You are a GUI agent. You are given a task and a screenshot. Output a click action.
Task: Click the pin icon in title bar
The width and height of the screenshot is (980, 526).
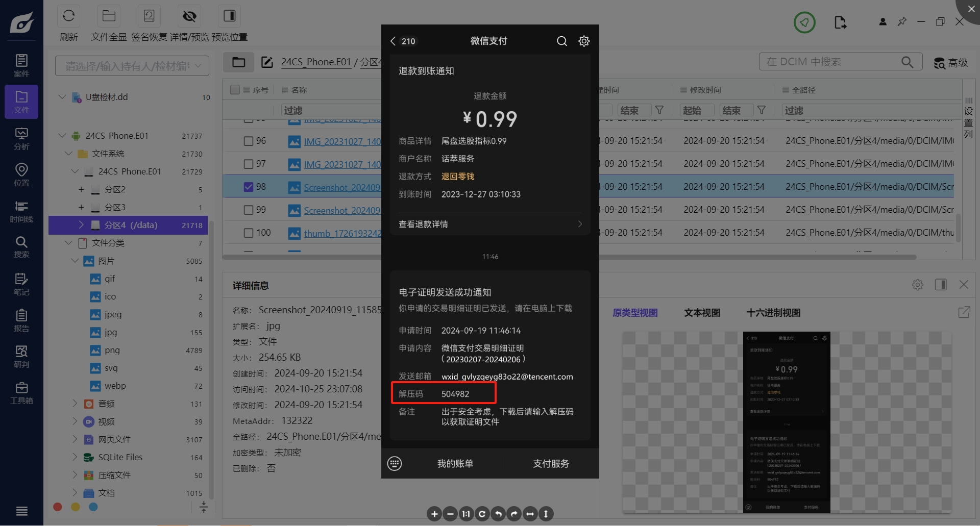tap(902, 21)
